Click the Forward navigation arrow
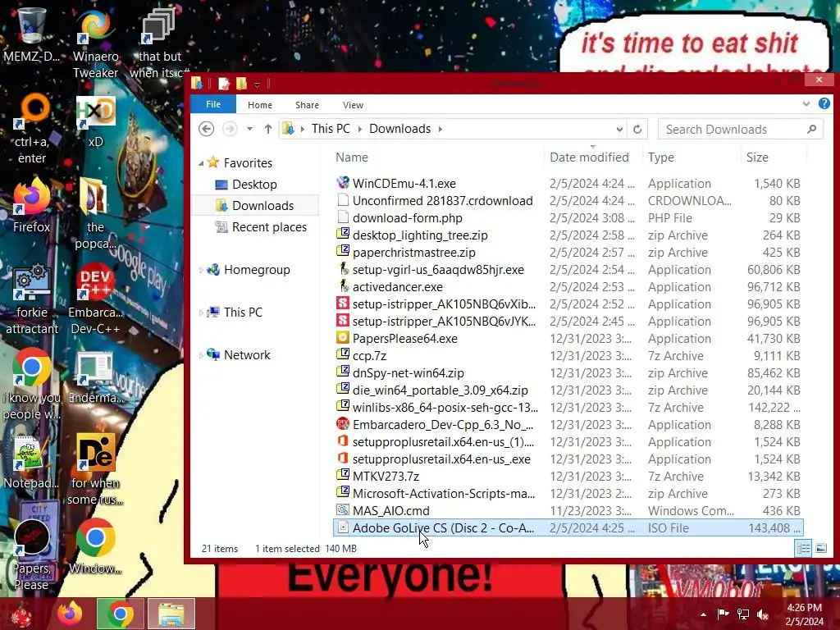The image size is (840, 630). tap(230, 129)
